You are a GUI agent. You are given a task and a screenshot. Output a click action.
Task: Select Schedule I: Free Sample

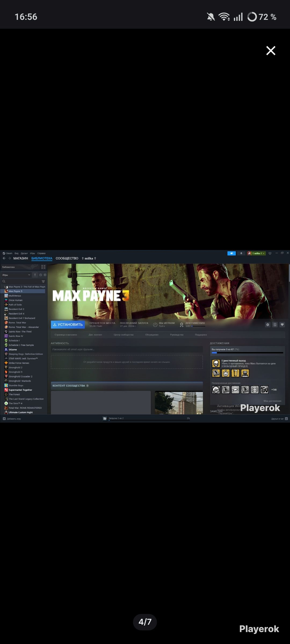(x=23, y=345)
